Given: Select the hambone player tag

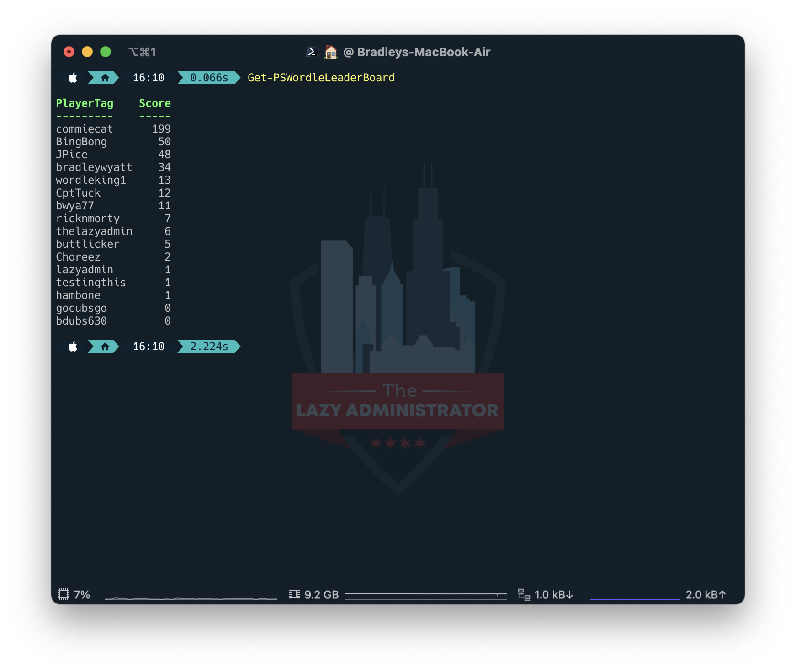Looking at the screenshot, I should point(78,295).
